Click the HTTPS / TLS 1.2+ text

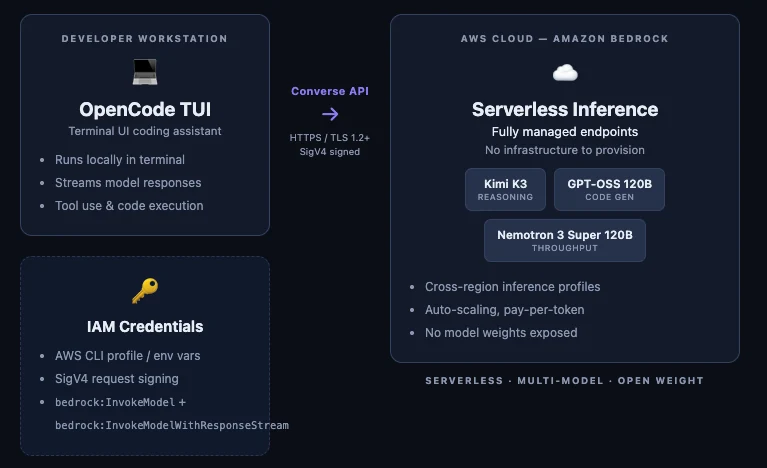pos(330,138)
